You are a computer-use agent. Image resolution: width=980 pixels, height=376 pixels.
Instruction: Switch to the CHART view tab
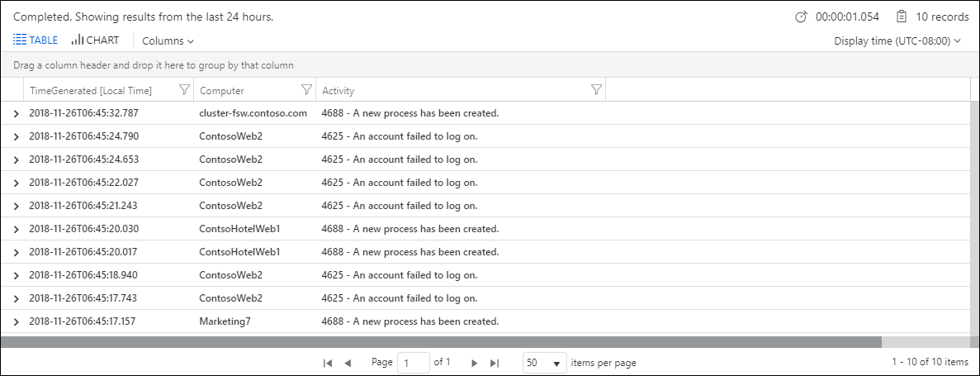coord(95,40)
